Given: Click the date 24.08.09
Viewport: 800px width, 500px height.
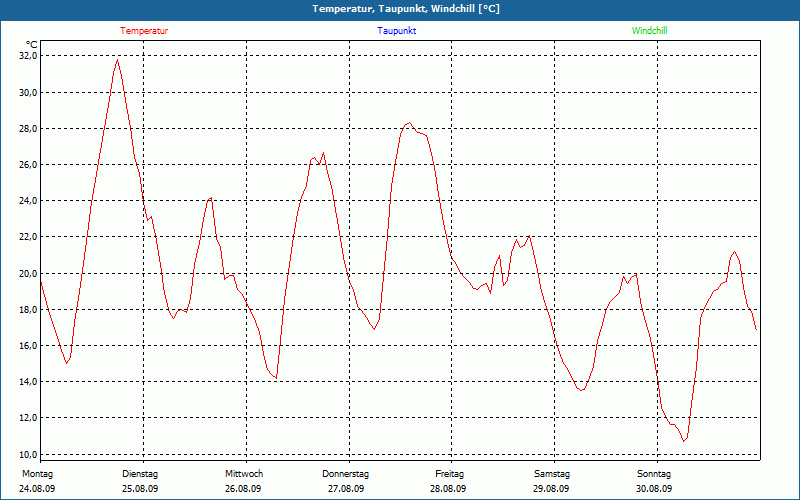Looking at the screenshot, I should tap(37, 489).
